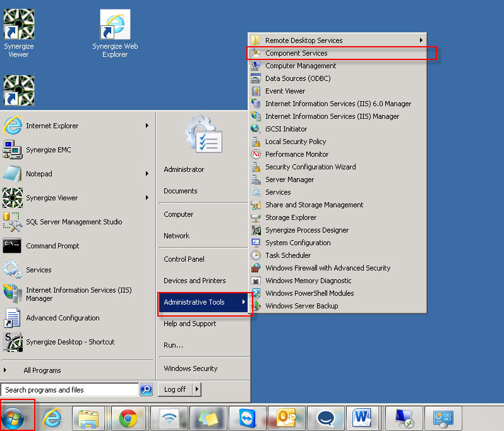Open Network from Start menu
This screenshot has width=504, height=431.
(176, 236)
